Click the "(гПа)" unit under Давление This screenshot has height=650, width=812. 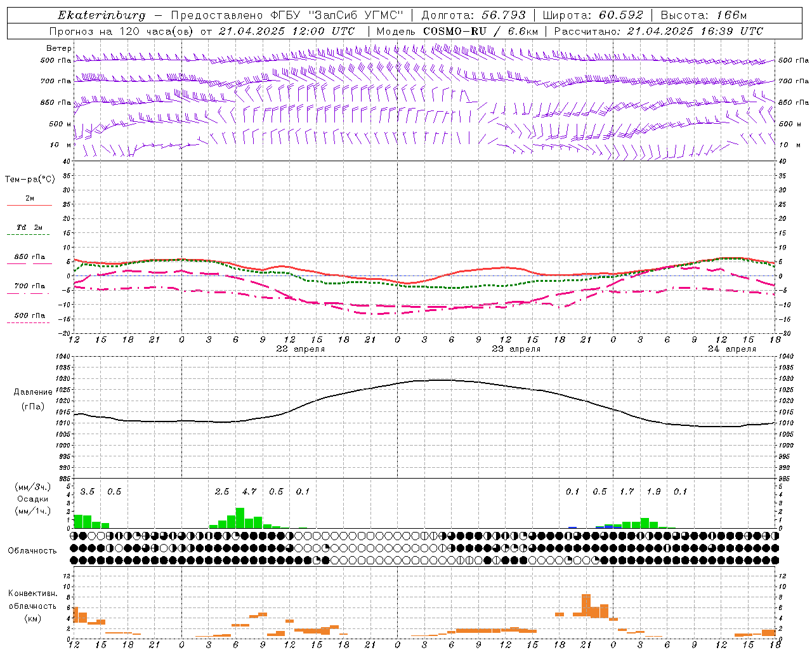click(x=32, y=407)
